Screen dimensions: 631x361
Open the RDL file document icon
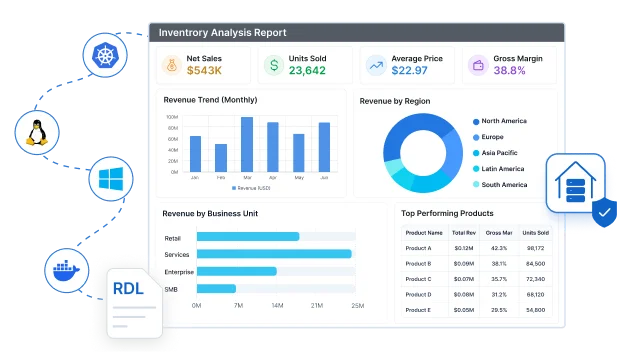[x=134, y=303]
